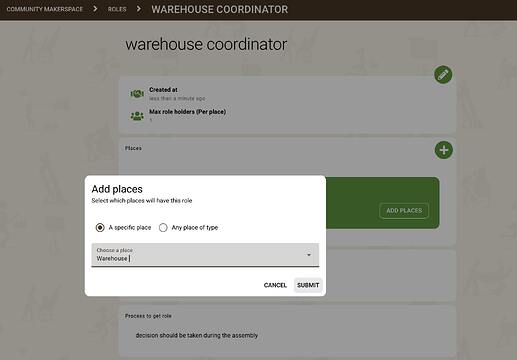517x360 pixels.
Task: Select the 'Any place of type' radio option
Action: point(163,228)
